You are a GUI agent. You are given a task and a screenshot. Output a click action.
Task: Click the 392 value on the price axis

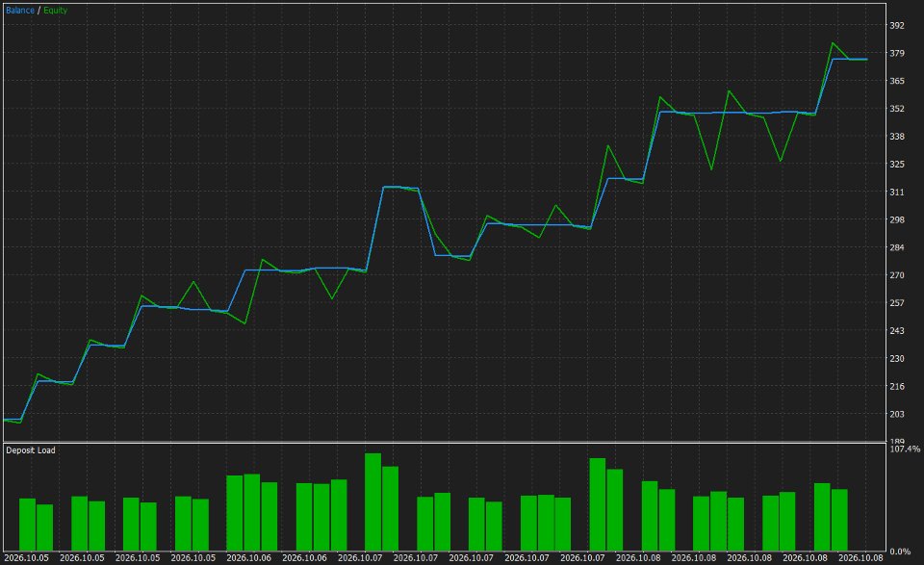coord(897,25)
